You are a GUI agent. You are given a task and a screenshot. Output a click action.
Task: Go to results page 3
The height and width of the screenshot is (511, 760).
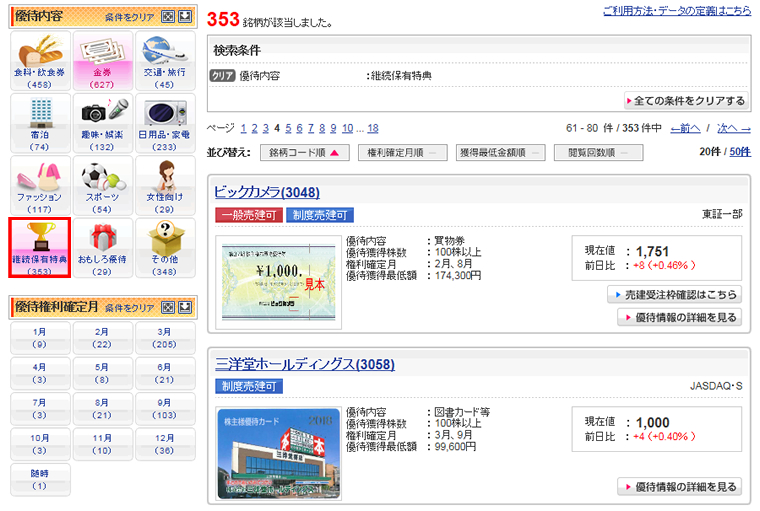pyautogui.click(x=266, y=128)
